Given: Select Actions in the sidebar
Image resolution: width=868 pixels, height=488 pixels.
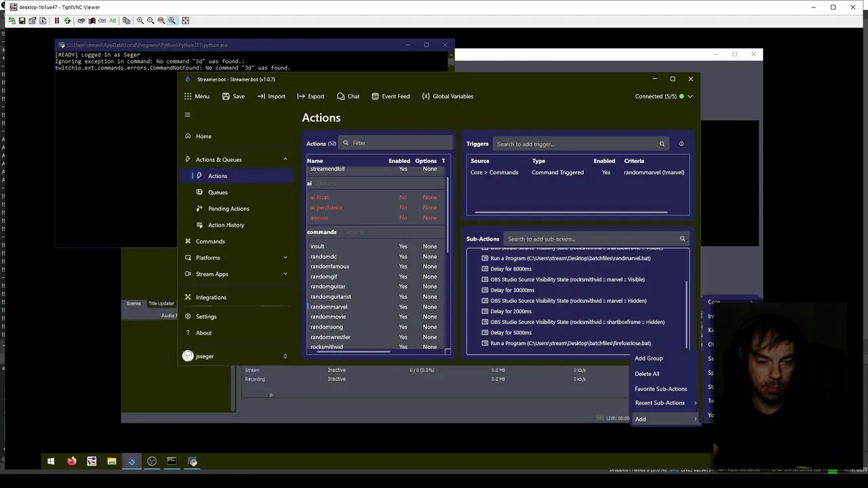Looking at the screenshot, I should click(x=237, y=176).
